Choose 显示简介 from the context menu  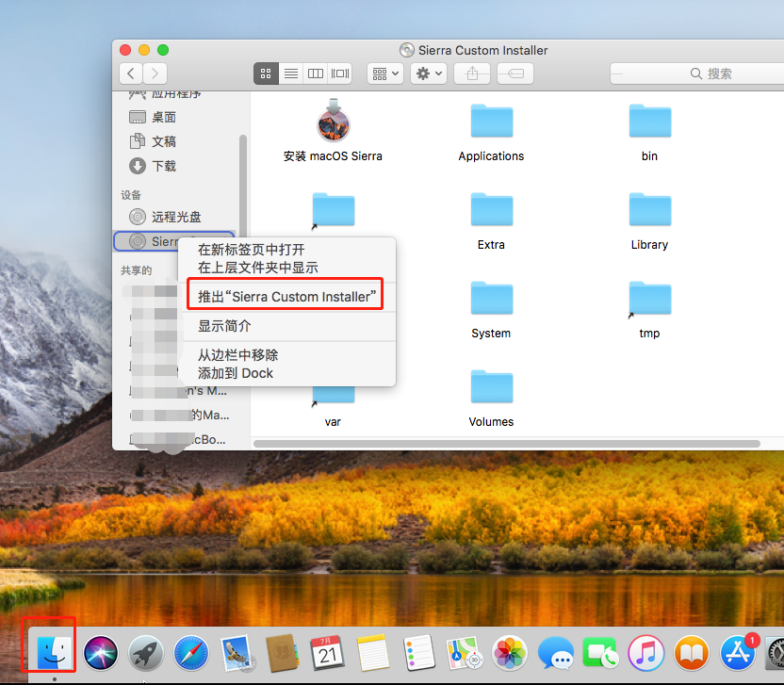pyautogui.click(x=224, y=326)
